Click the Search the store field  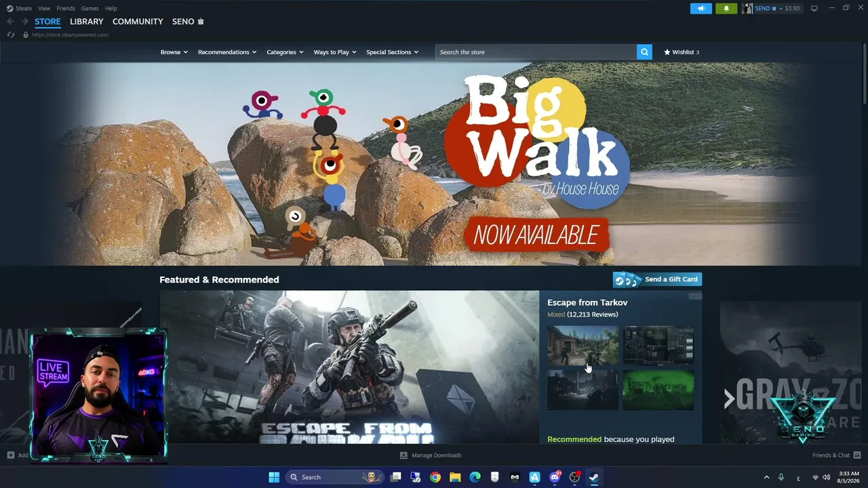[x=536, y=52]
